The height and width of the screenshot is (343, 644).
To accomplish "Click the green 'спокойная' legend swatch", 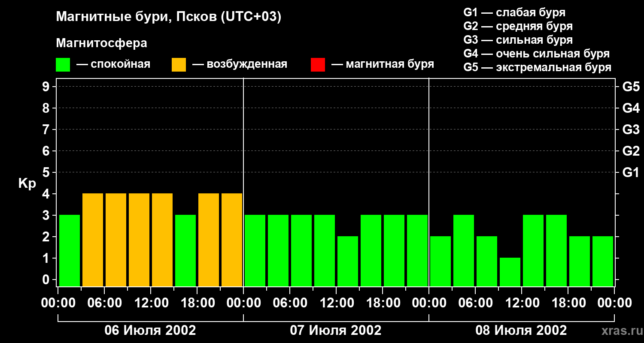I will click(x=63, y=65).
